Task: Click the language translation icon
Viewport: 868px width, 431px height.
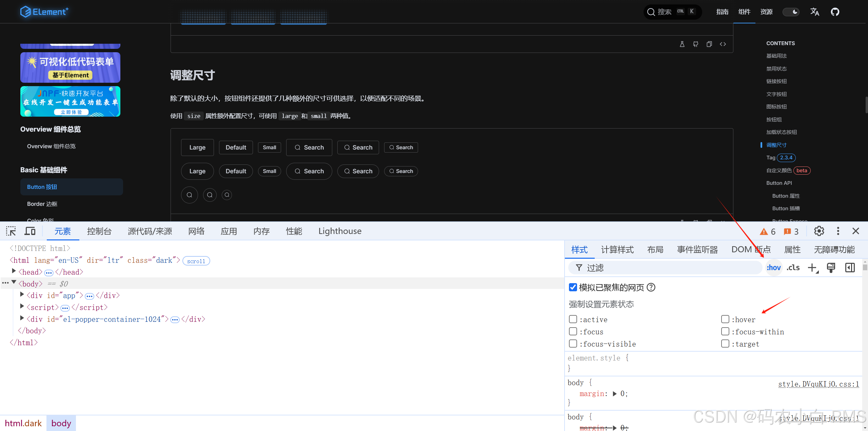Action: point(814,12)
